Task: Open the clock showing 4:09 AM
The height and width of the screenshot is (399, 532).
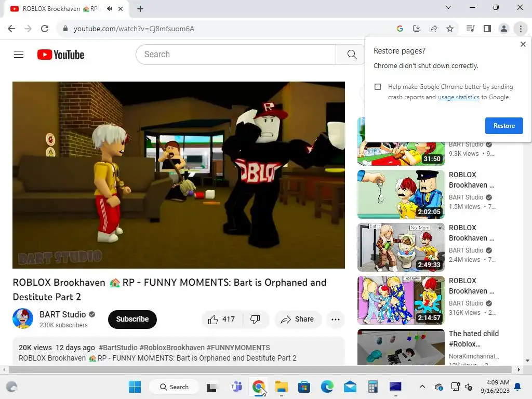Action: (495, 387)
